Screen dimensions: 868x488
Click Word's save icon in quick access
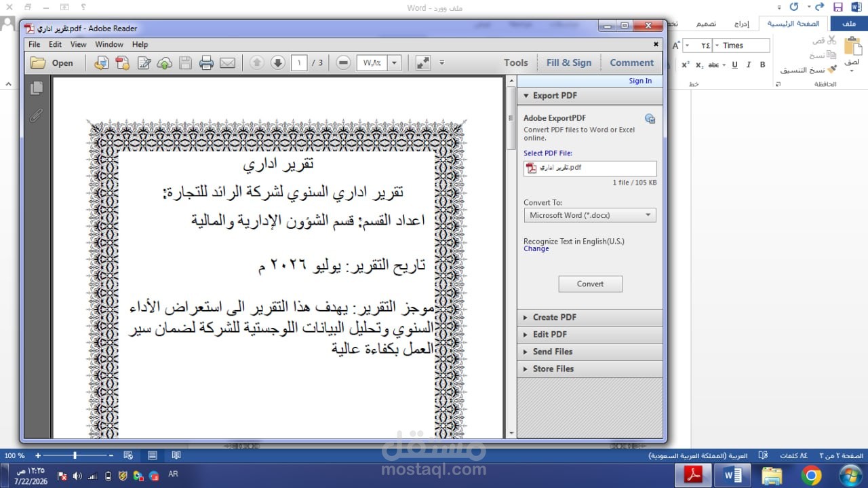837,7
